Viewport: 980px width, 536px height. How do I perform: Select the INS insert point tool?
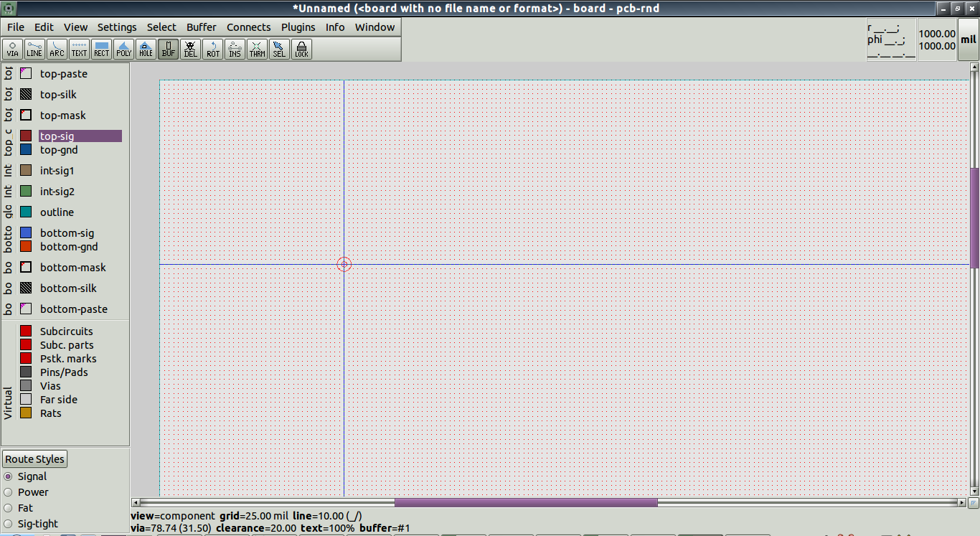235,49
